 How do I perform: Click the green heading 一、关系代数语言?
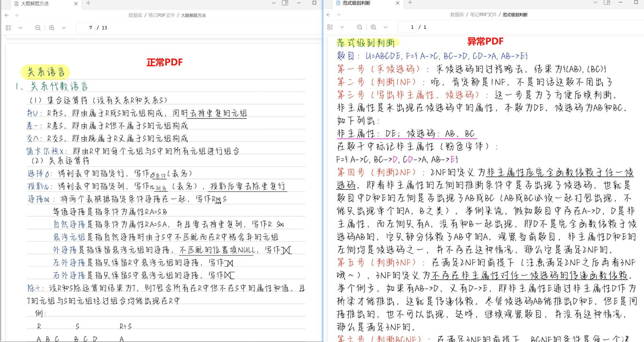(52, 86)
